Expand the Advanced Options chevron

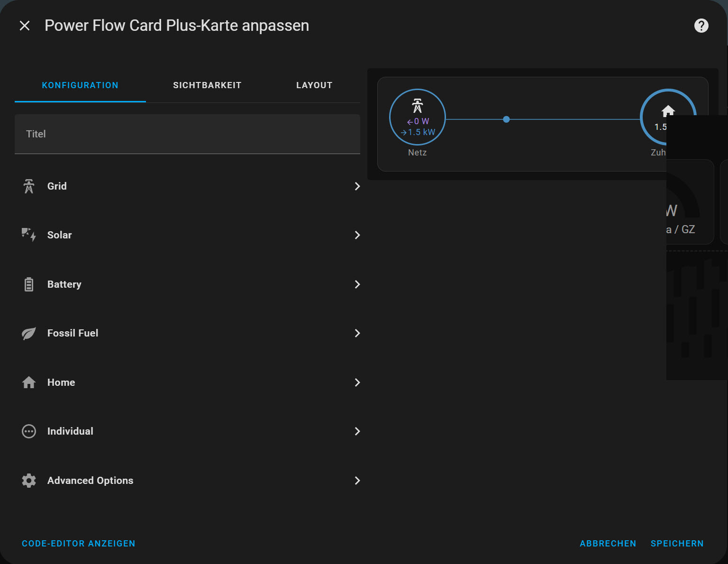[357, 481]
